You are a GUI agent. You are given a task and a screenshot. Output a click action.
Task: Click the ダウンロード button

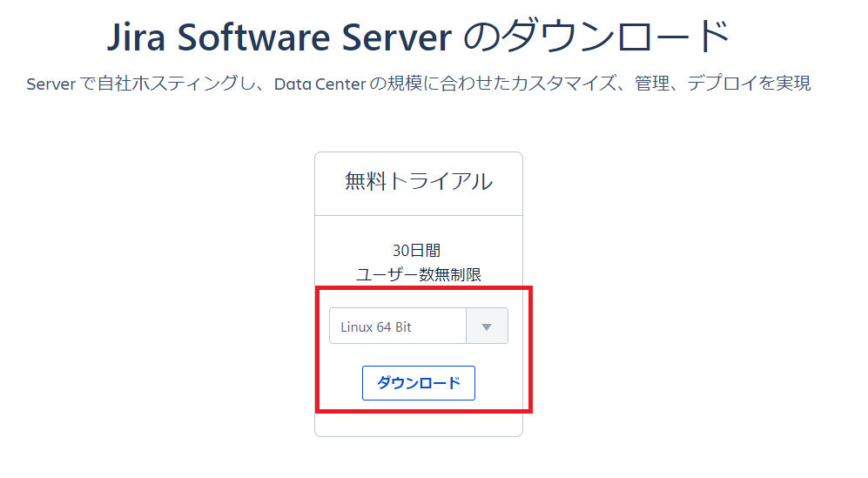(419, 383)
